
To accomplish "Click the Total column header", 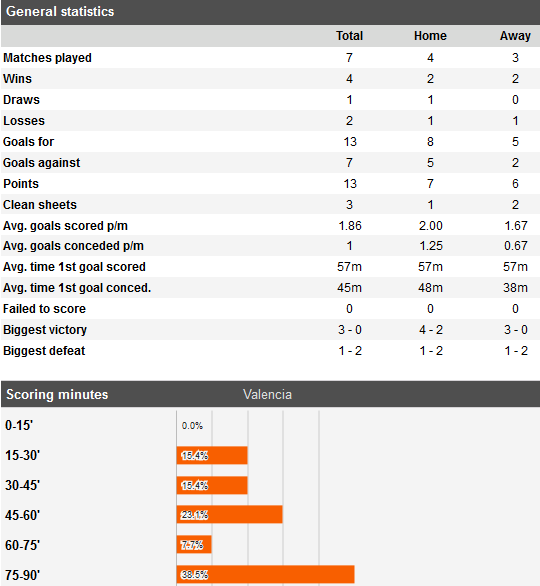I will coord(349,36).
